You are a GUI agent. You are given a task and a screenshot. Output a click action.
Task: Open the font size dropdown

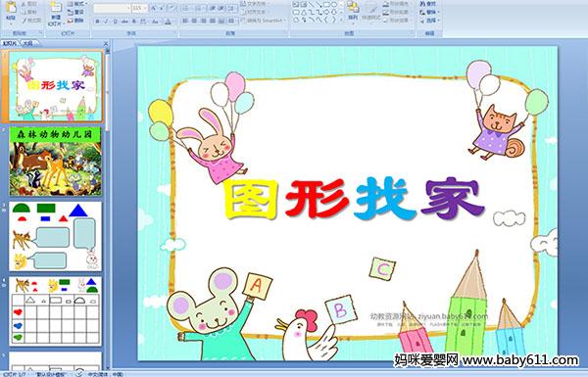tap(139, 8)
